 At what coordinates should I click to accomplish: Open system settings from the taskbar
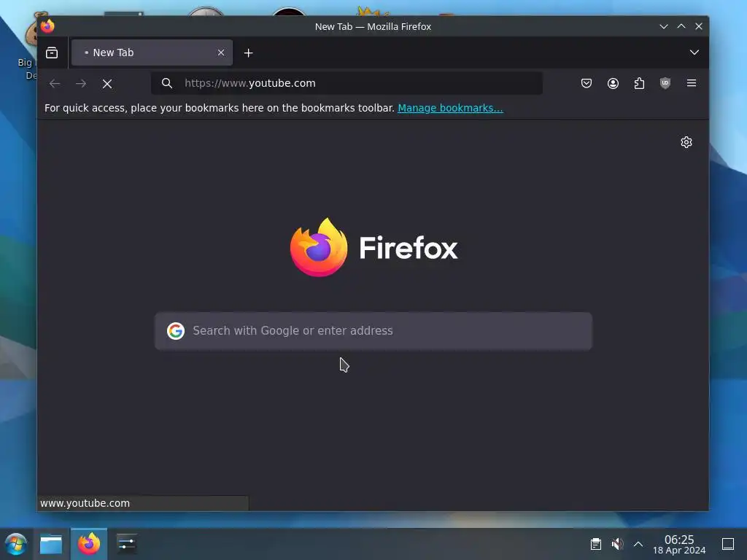point(126,544)
